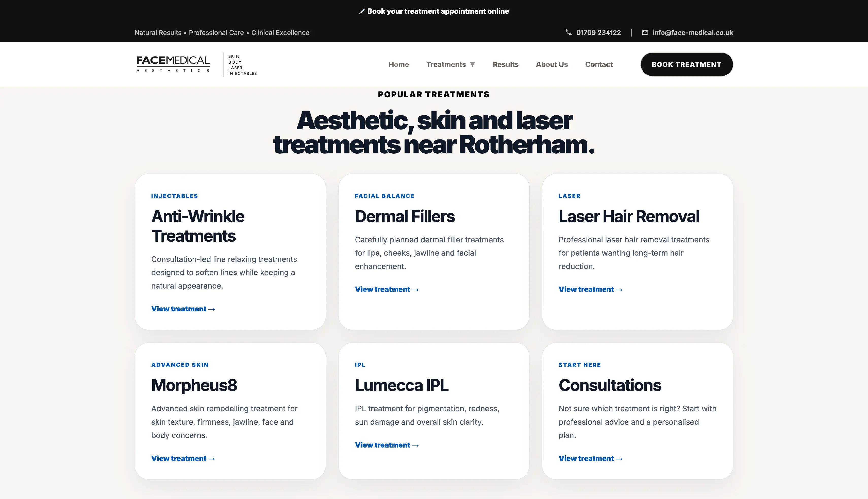Click the envelope icon beside email address
Image resolution: width=868 pixels, height=499 pixels.
pos(645,32)
